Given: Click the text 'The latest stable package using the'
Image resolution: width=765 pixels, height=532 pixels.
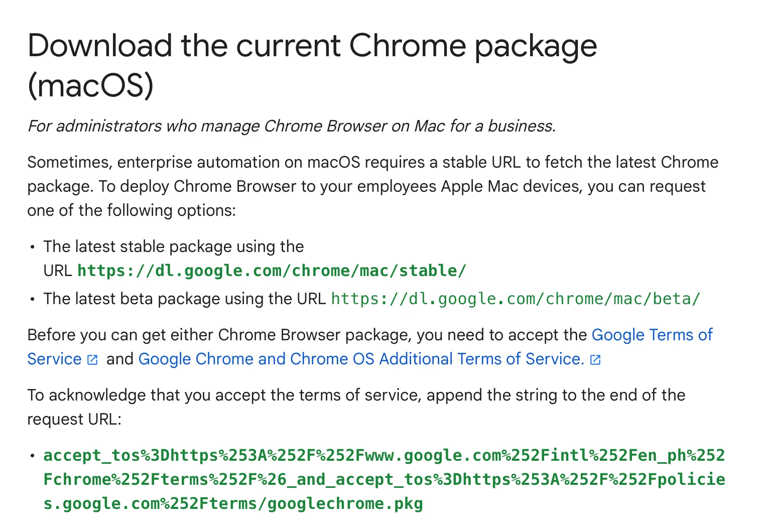Looking at the screenshot, I should (x=174, y=246).
